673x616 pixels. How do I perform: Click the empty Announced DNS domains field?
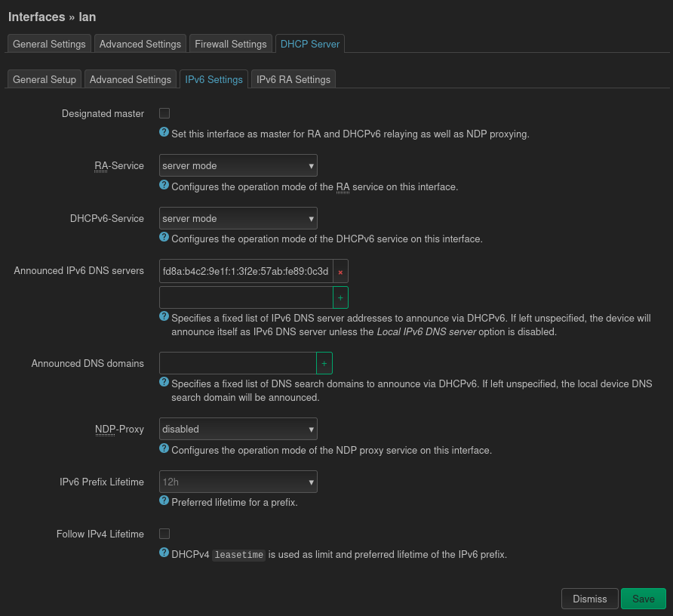pyautogui.click(x=238, y=363)
